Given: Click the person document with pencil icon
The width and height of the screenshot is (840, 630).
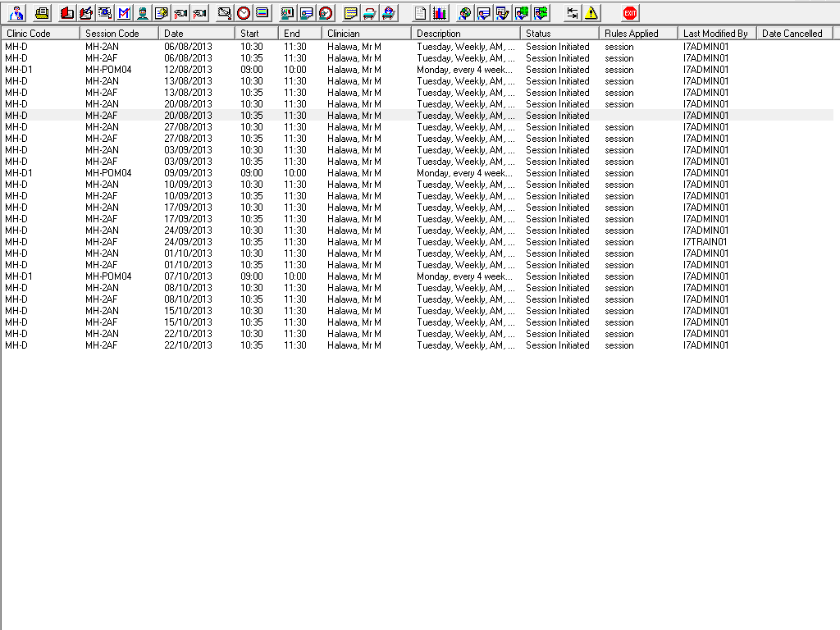Looking at the screenshot, I should pos(503,13).
